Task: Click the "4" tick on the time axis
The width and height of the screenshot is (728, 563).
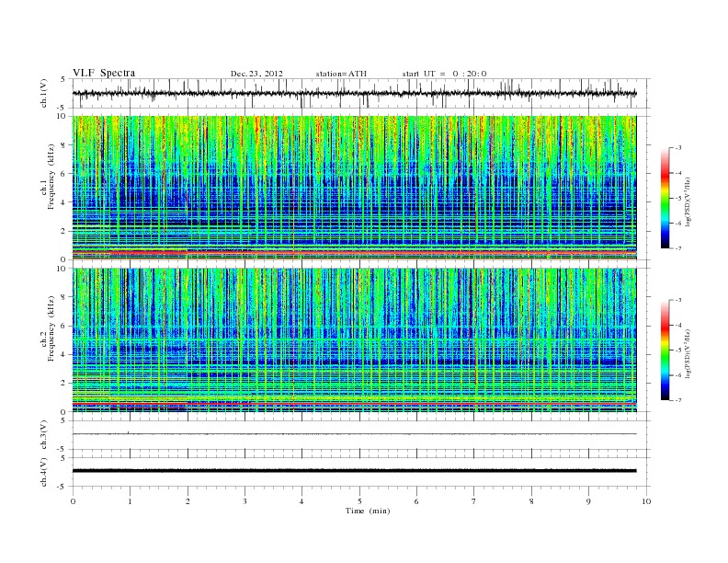Action: [x=302, y=501]
